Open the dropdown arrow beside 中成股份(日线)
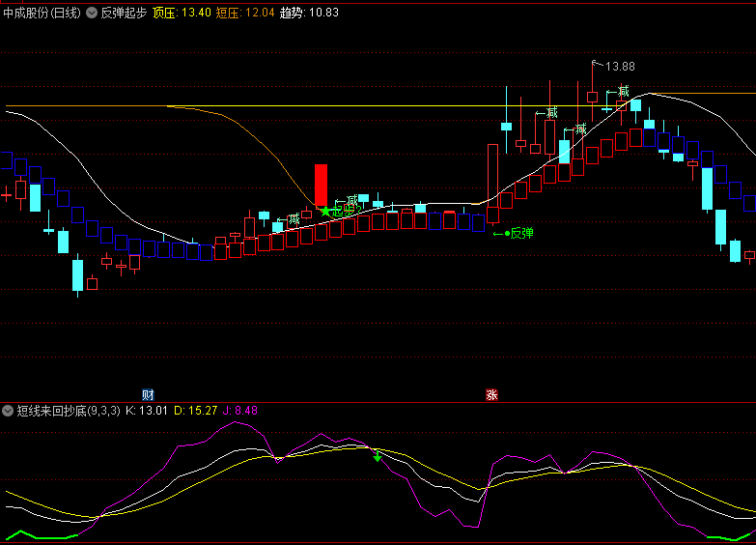Viewport: 756px width, 545px height. click(x=92, y=13)
